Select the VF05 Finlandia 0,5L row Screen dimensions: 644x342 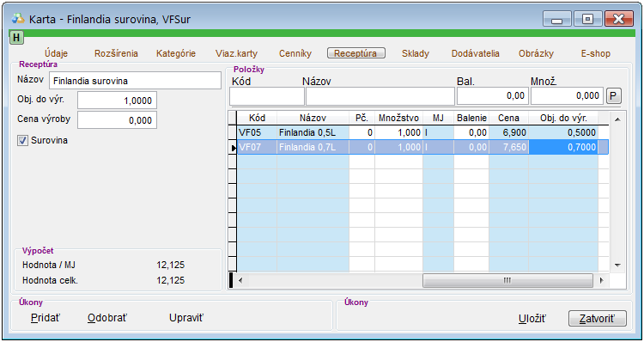417,132
